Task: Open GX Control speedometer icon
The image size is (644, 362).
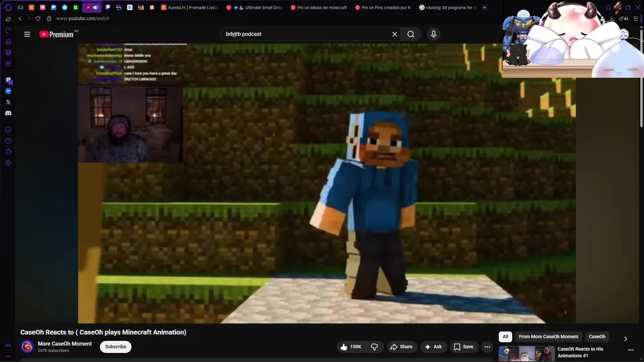Action: click(8, 30)
